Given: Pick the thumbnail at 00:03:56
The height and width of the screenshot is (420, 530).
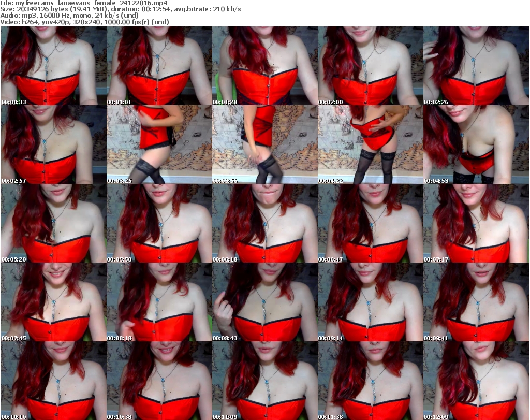Looking at the screenshot, I should 265,144.
